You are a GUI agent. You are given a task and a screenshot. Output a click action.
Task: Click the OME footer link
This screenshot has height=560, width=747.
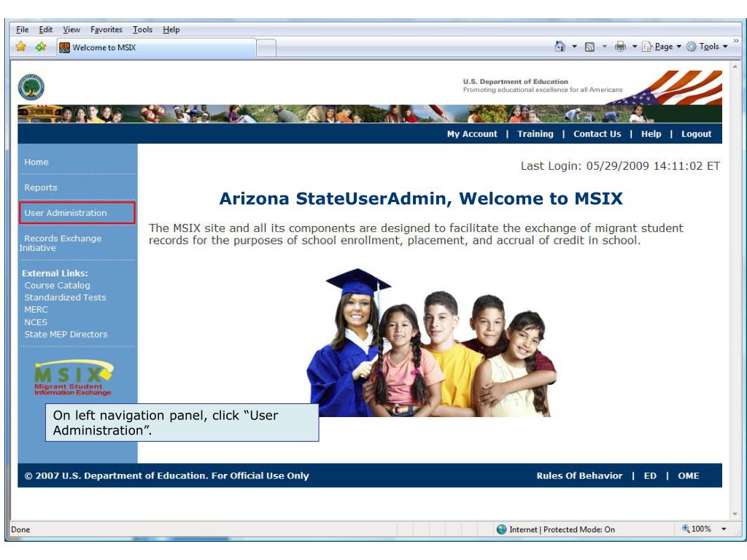pos(689,475)
